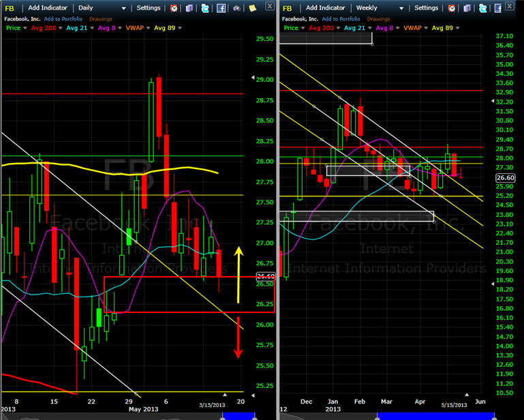This screenshot has width=524, height=420.
Task: Click the 37.10 price label on Weekly axis
Action: point(504,36)
